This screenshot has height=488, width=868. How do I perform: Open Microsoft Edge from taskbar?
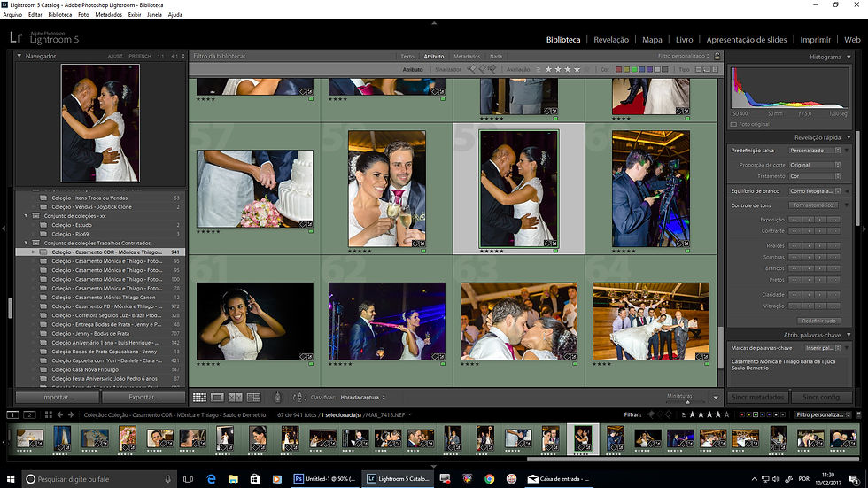211,479
